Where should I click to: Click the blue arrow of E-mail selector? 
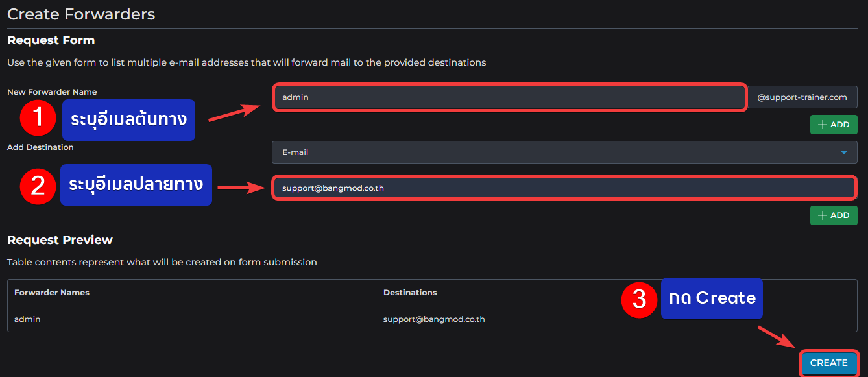[844, 152]
